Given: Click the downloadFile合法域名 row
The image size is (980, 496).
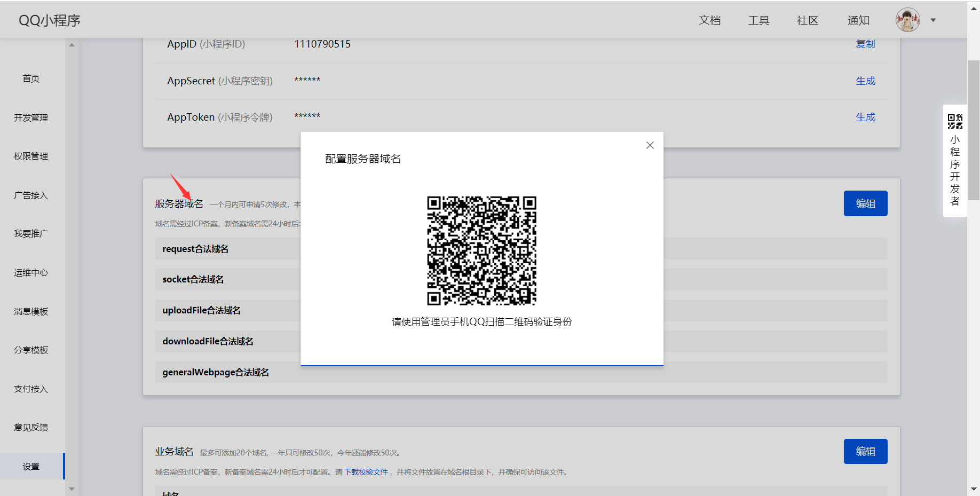Looking at the screenshot, I should click(521, 341).
